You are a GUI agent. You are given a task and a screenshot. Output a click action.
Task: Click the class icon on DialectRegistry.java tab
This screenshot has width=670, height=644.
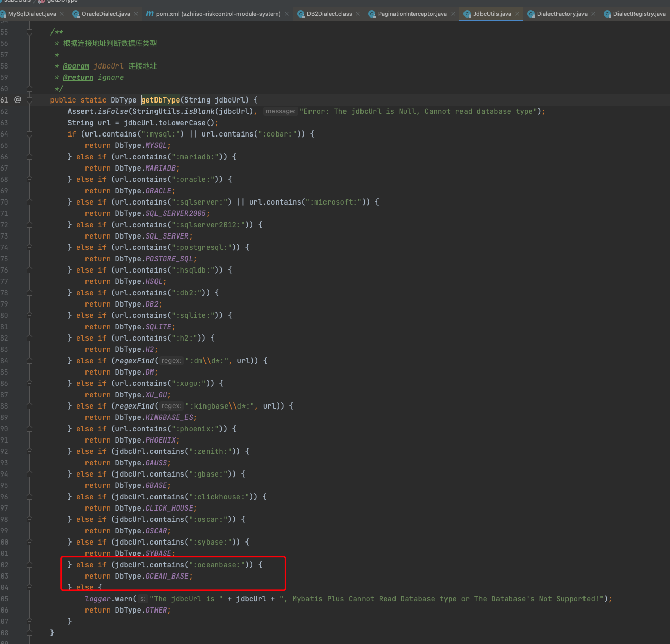point(607,14)
